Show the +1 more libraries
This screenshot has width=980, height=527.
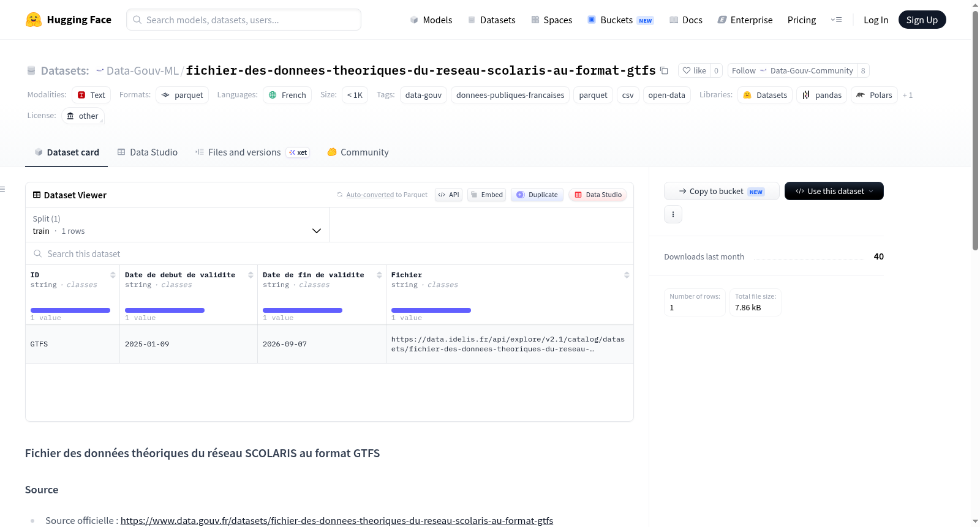point(908,95)
